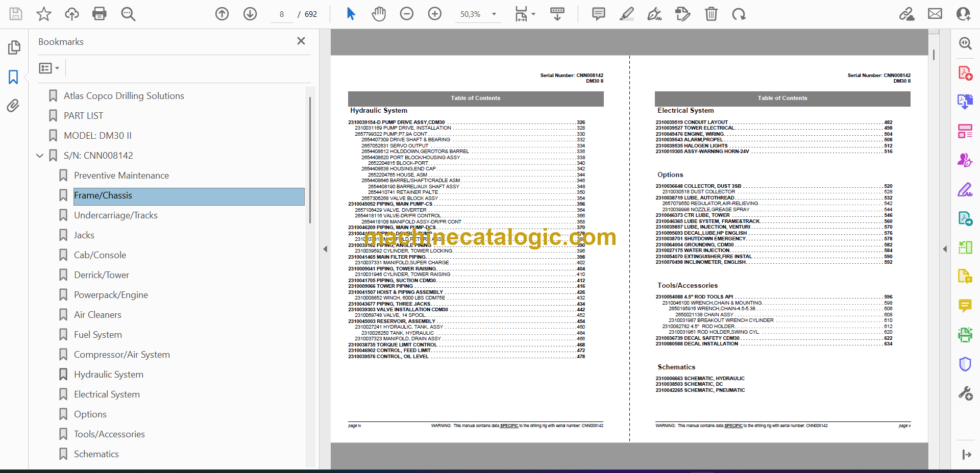Go to Compressor/Air System bookmark
Screen dimensions: 980x473
click(121, 355)
